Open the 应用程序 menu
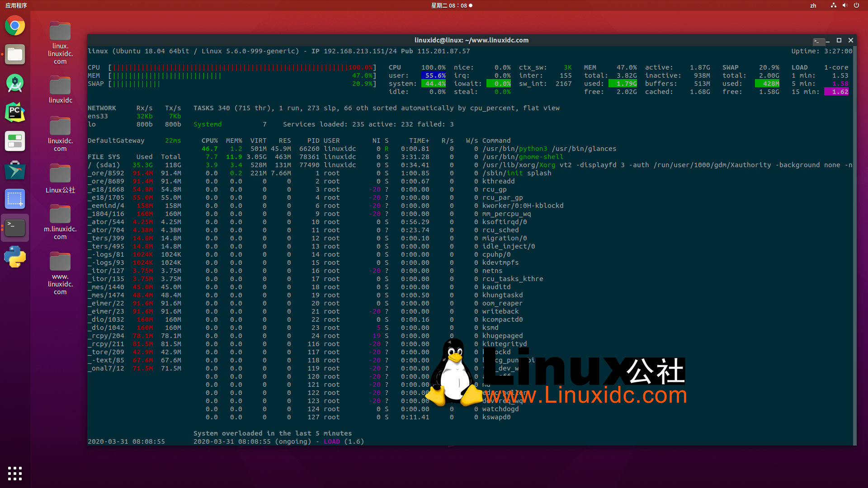The width and height of the screenshot is (868, 488). [14, 5]
